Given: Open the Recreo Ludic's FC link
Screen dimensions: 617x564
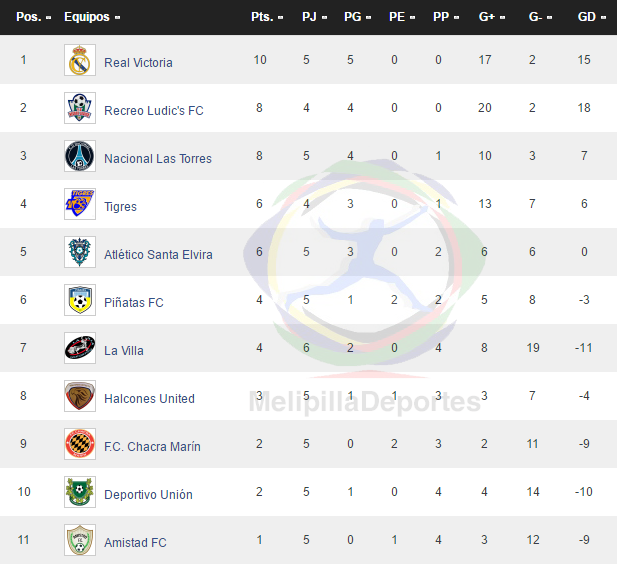Looking at the screenshot, I should 153,110.
